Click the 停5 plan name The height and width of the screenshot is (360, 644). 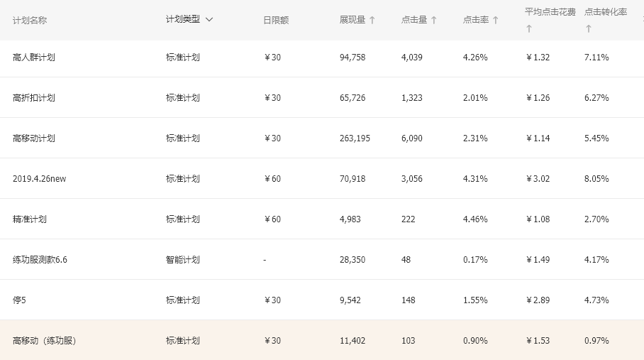[x=19, y=300]
